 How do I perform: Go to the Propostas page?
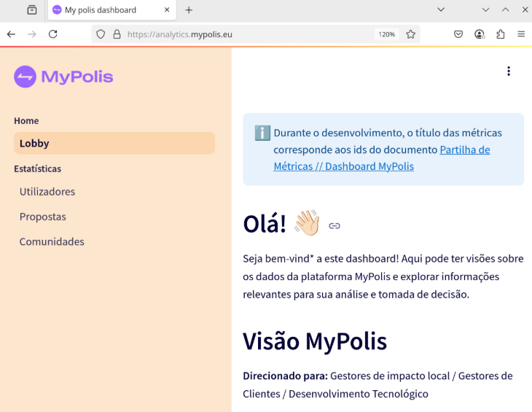tap(43, 217)
